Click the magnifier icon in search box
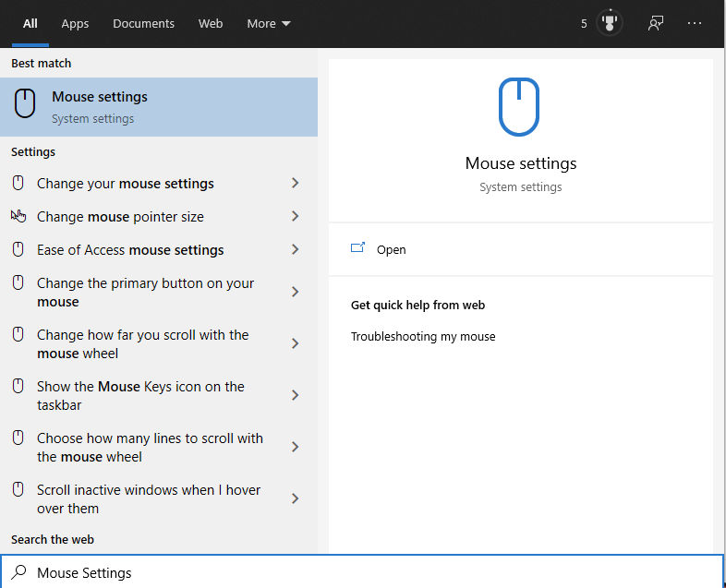This screenshot has height=588, width=726. pyautogui.click(x=18, y=572)
